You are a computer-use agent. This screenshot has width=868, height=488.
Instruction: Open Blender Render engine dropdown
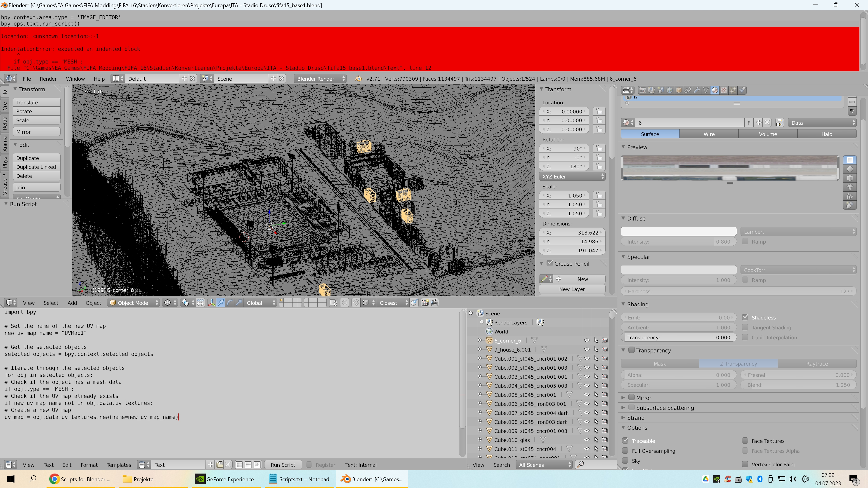pos(320,78)
